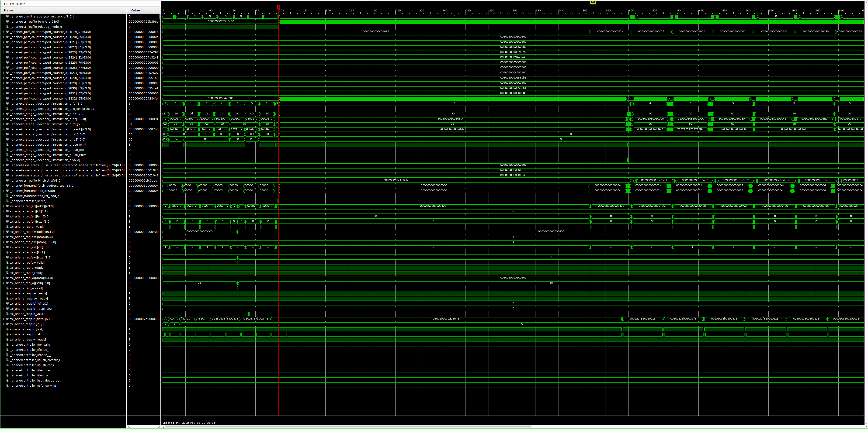Click the bus icon next to axi_ariane_resp[r][data]
Screen dimensions: 868x430
point(7,319)
